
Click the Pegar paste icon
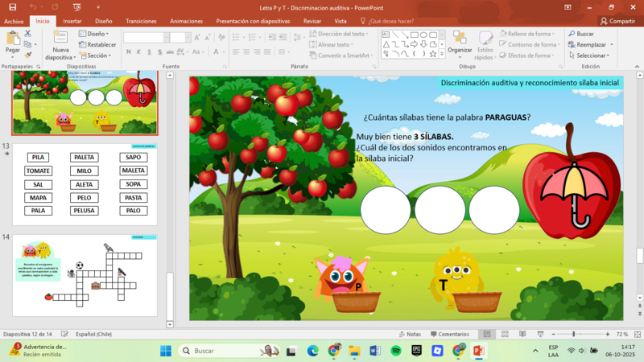13,39
